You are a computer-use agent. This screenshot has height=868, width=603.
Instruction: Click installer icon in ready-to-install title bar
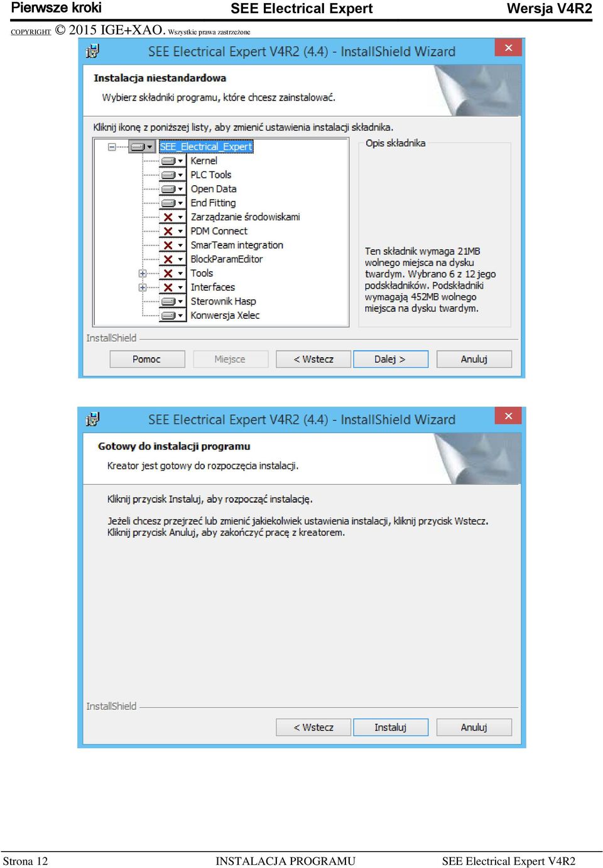pyautogui.click(x=93, y=419)
